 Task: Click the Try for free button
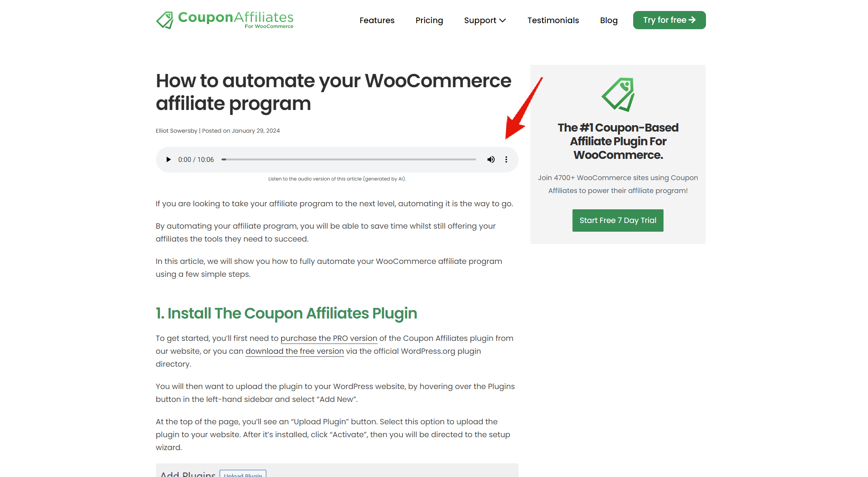coord(669,20)
